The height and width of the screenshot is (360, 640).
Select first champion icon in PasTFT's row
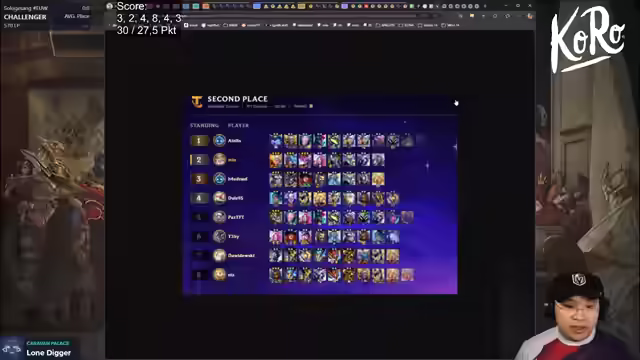(x=276, y=217)
